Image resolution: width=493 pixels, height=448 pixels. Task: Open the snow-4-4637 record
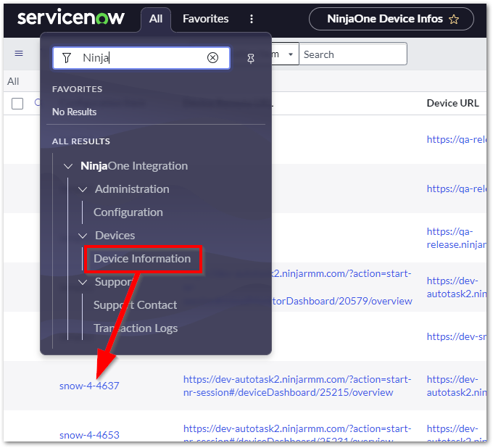[89, 386]
